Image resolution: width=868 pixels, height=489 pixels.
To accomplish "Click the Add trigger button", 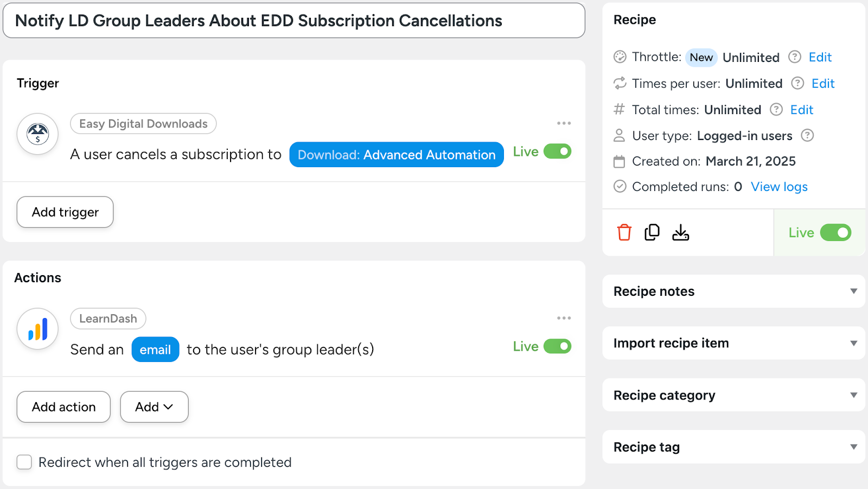I will [65, 212].
